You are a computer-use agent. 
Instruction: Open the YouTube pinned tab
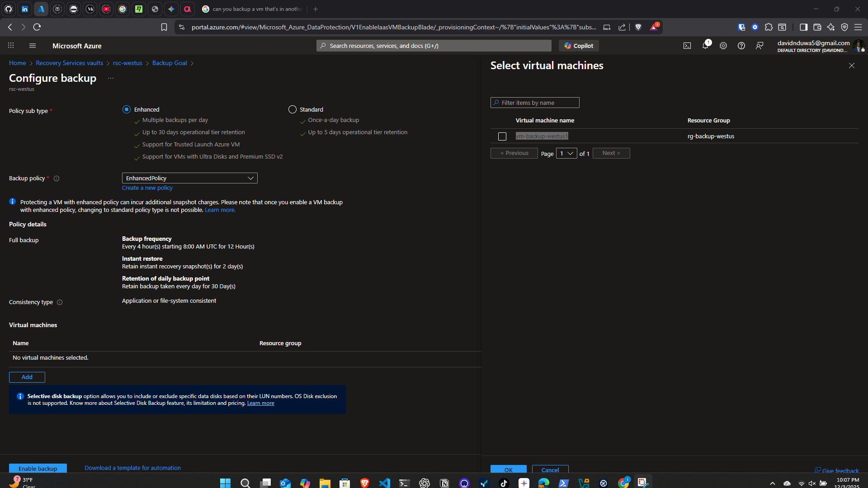pos(106,9)
